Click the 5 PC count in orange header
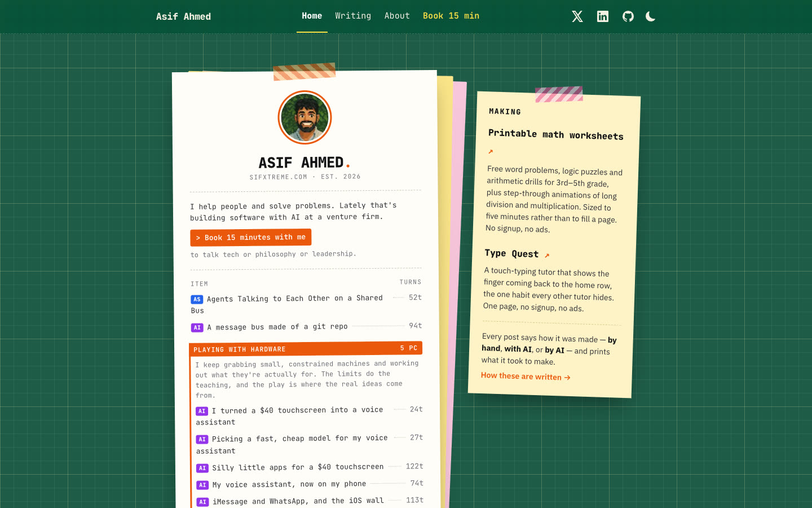 (409, 348)
